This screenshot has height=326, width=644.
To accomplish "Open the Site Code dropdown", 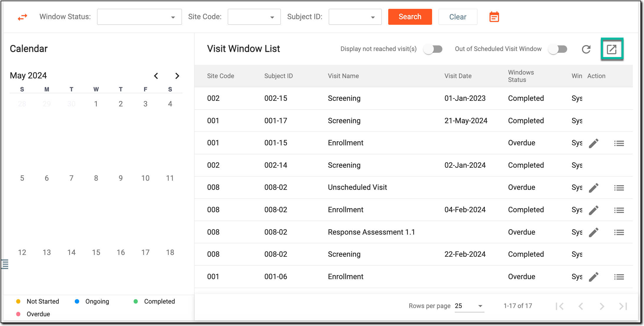I will pyautogui.click(x=254, y=17).
